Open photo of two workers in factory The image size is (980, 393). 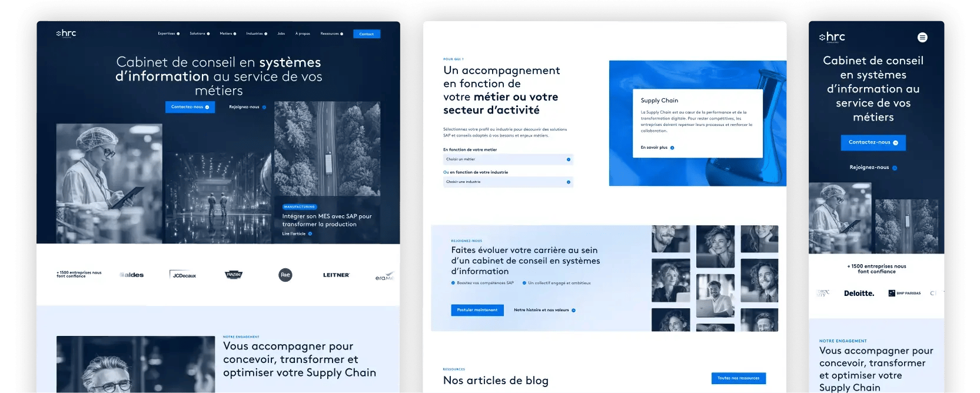[x=218, y=198]
